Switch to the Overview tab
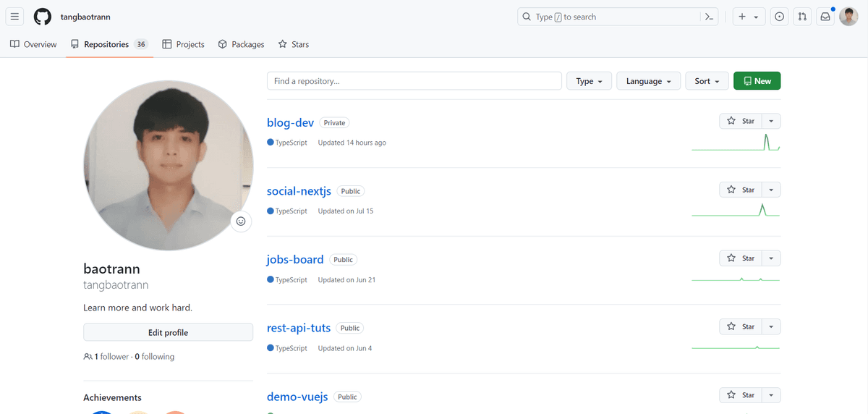 pos(33,44)
